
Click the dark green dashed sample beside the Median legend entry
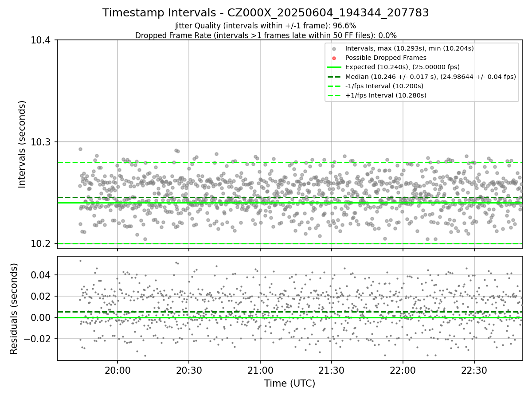point(334,77)
